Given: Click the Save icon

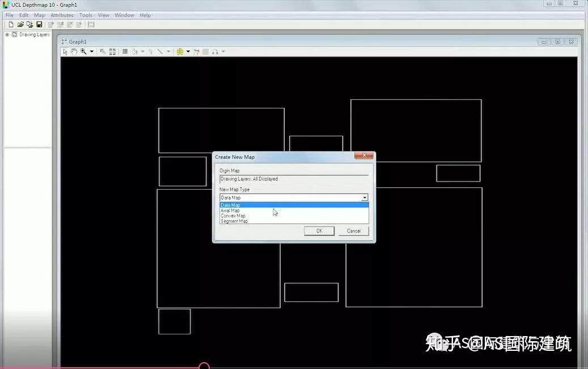Looking at the screenshot, I should click(x=39, y=24).
